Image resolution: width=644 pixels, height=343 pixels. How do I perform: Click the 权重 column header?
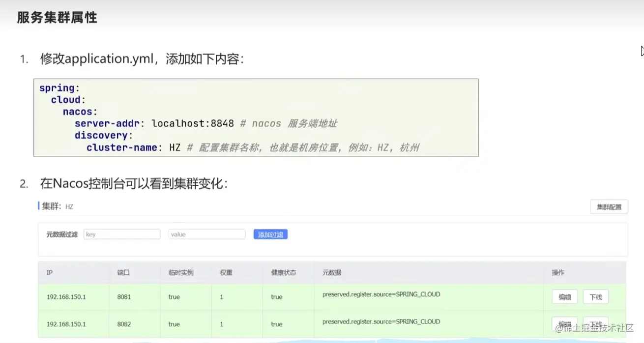coord(226,272)
